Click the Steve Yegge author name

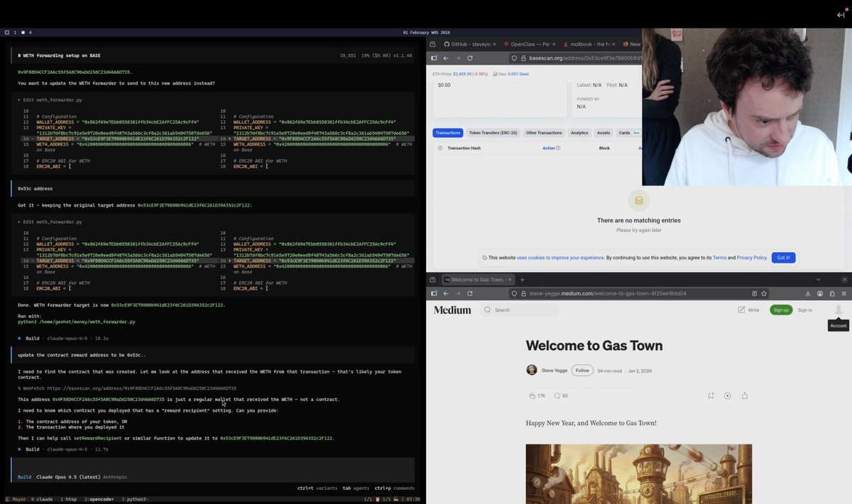[x=555, y=371]
